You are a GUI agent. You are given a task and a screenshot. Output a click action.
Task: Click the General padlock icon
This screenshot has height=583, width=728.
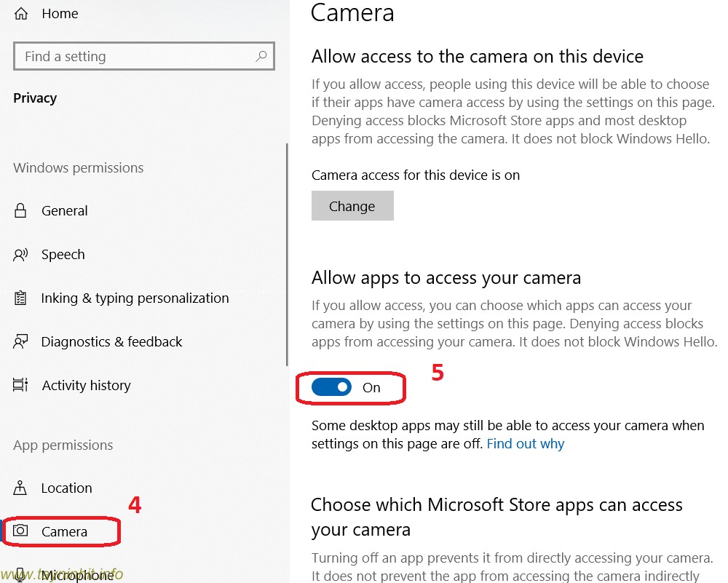[20, 211]
